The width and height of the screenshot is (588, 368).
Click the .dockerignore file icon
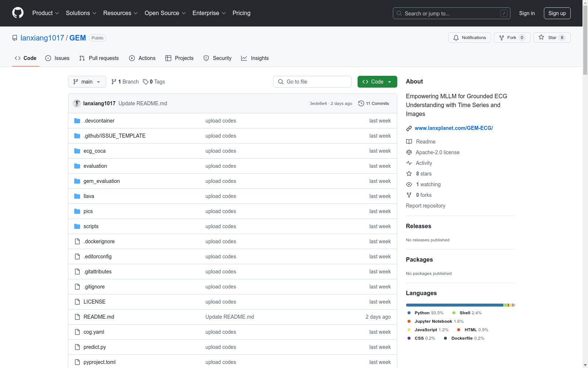(77, 241)
